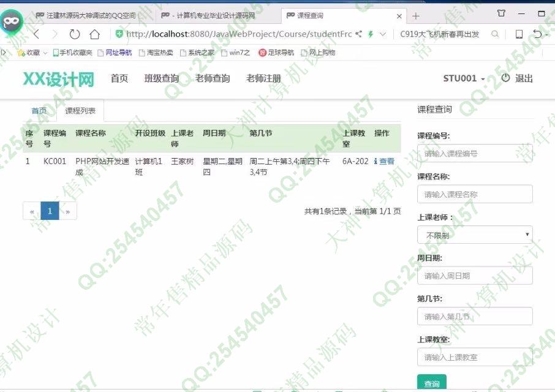Open 手机收藏夹 bookmark
This screenshot has height=392, width=555.
(x=72, y=53)
